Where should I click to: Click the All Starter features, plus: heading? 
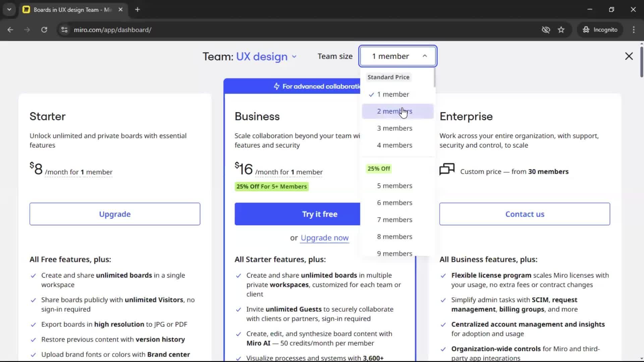coord(280,259)
